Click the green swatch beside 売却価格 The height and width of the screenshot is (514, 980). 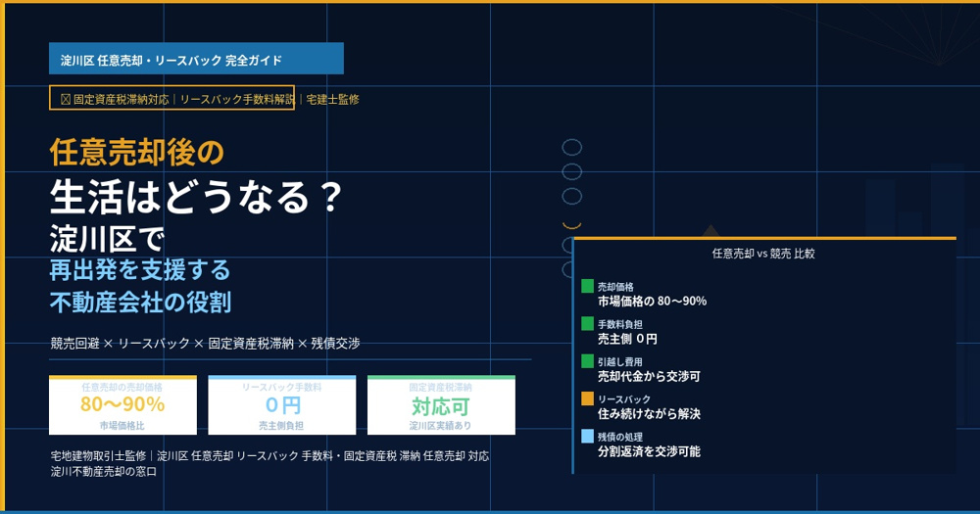pyautogui.click(x=587, y=286)
